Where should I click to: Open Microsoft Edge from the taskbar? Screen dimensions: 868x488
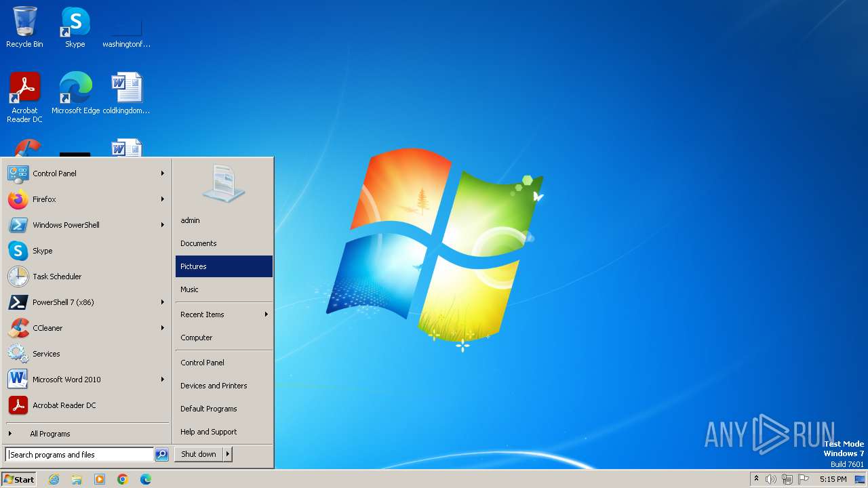pyautogui.click(x=146, y=479)
